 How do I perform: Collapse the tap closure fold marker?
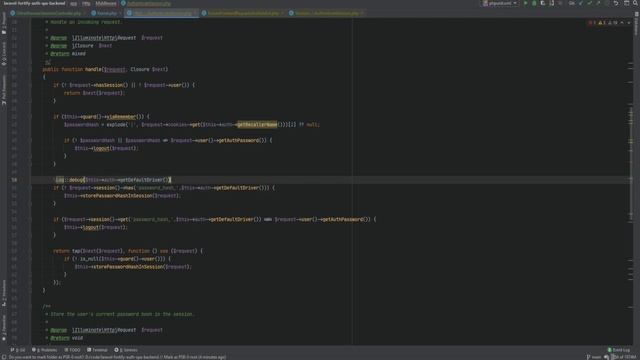point(31,251)
